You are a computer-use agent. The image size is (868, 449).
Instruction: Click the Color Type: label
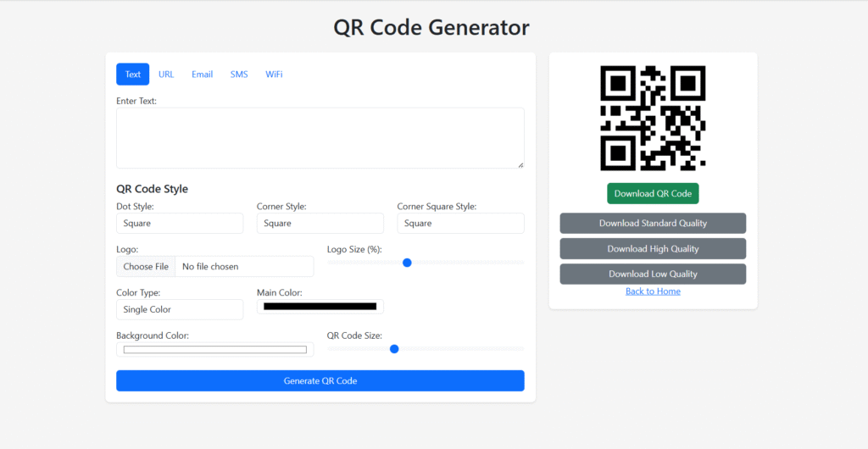click(x=138, y=292)
